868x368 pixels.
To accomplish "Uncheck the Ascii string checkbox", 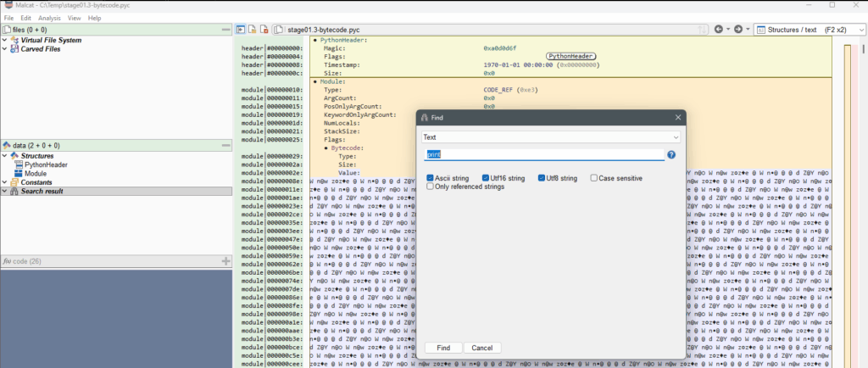I will pyautogui.click(x=431, y=178).
